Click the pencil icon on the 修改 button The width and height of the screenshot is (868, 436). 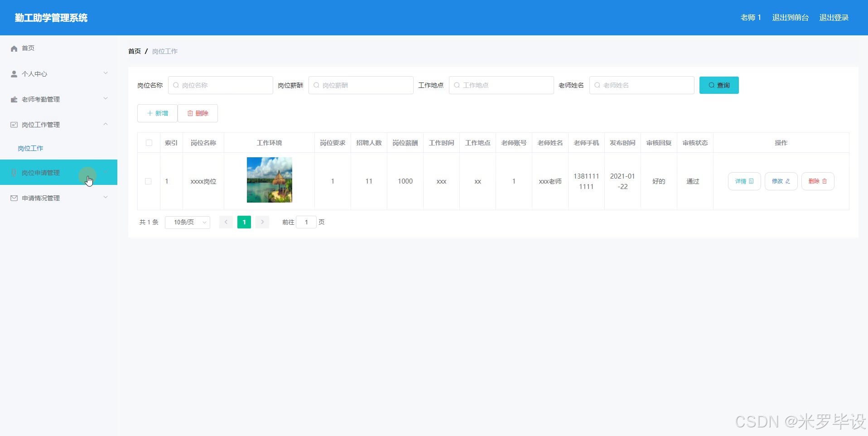pos(788,181)
